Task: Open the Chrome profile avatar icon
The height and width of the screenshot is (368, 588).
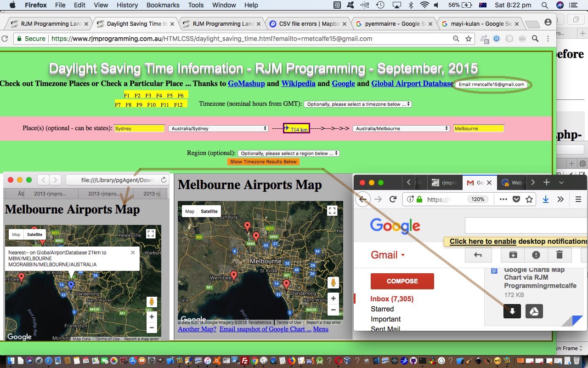Action: coord(548,23)
